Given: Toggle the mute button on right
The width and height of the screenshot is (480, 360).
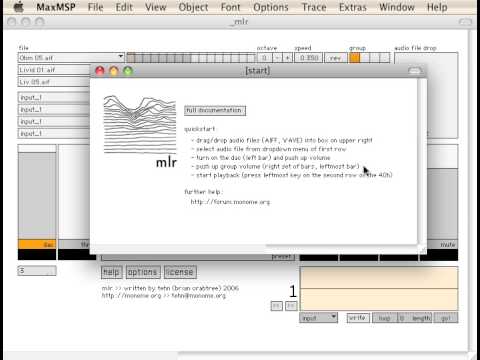Looking at the screenshot, I should (442, 244).
